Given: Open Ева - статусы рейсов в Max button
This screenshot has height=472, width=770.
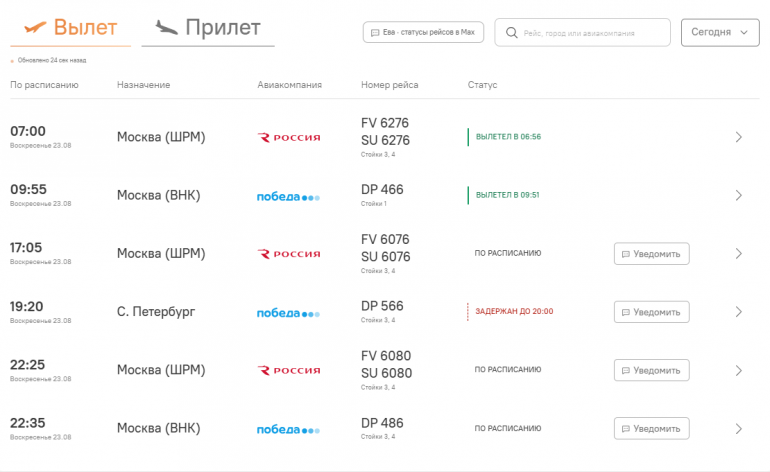Looking at the screenshot, I should click(423, 32).
